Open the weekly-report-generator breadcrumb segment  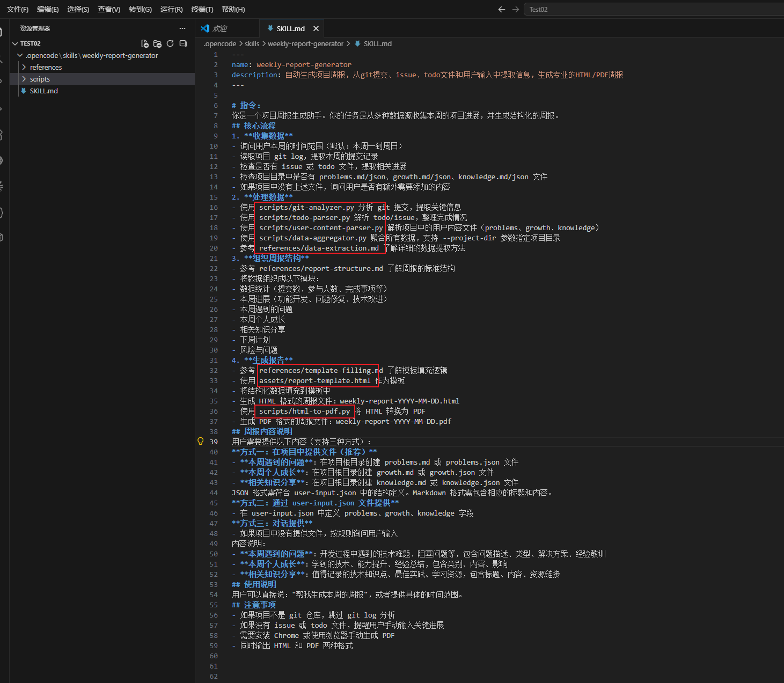coord(305,43)
